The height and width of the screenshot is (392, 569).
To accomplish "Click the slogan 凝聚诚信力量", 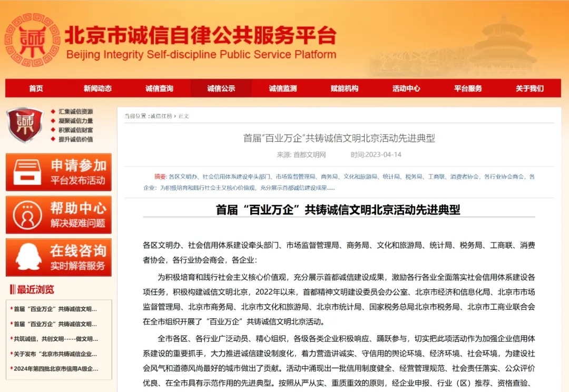I will tap(76, 121).
